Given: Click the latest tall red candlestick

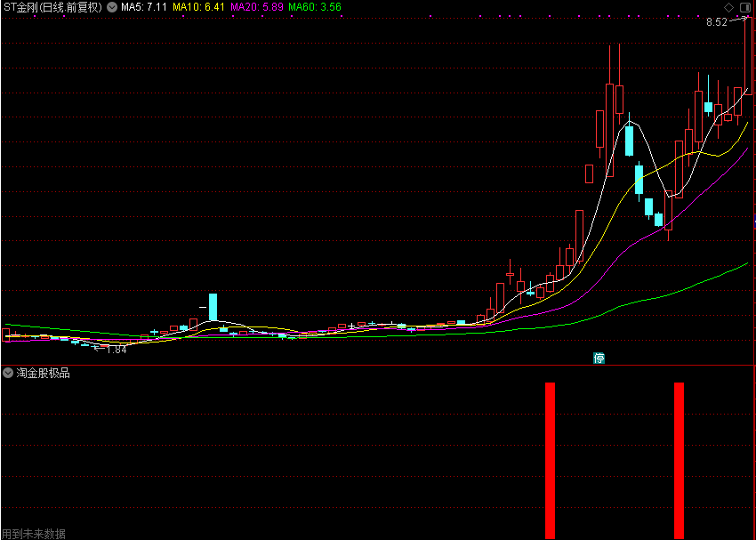Looking at the screenshot, I should click(748, 55).
